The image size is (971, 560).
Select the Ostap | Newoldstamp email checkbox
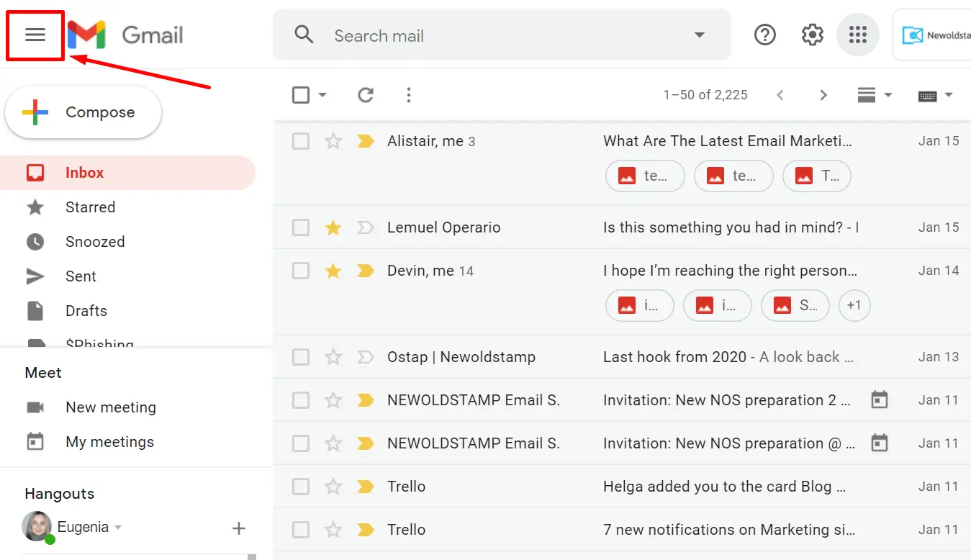301,357
